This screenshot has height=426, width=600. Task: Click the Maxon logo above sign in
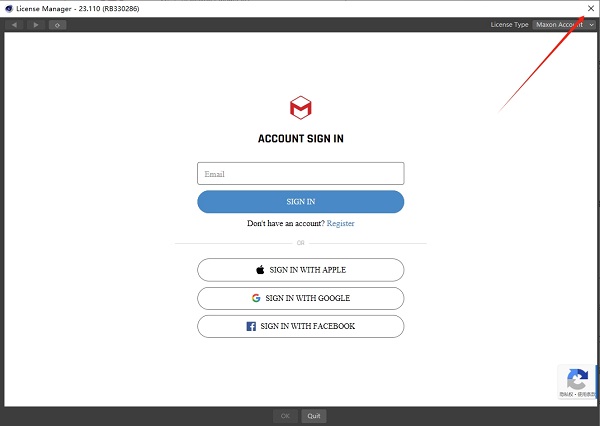300,108
